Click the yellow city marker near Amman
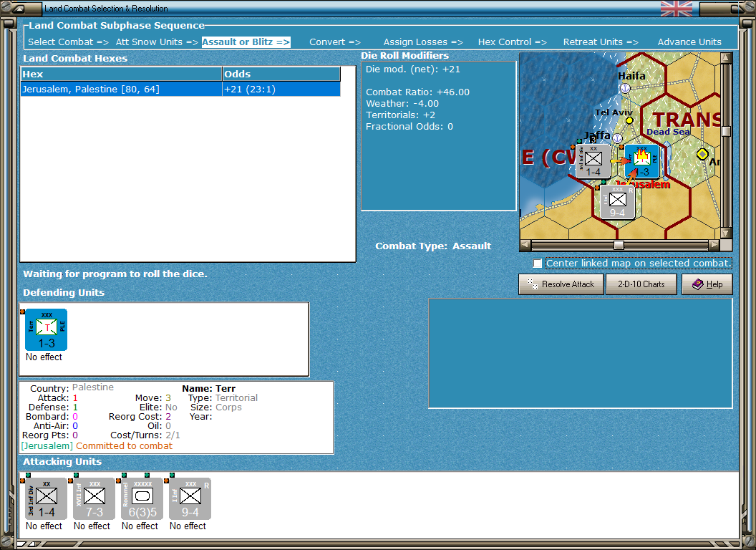 [702, 155]
